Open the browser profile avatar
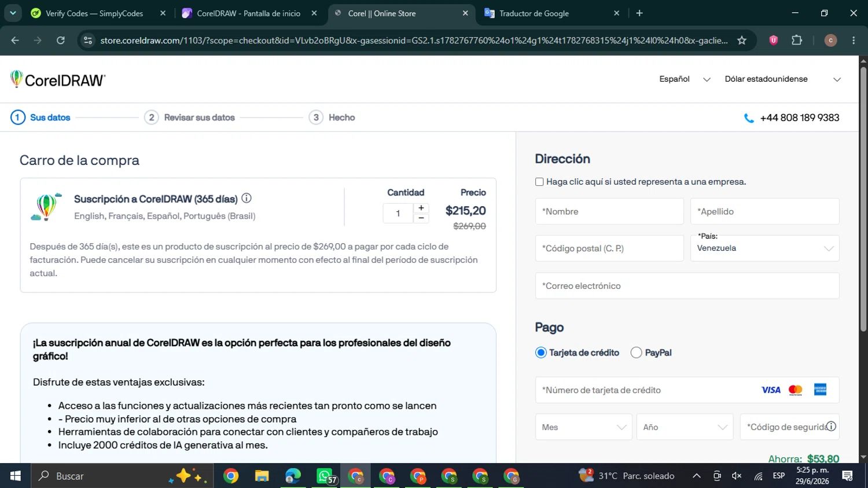Screen dimensions: 868x488 tap(830, 40)
